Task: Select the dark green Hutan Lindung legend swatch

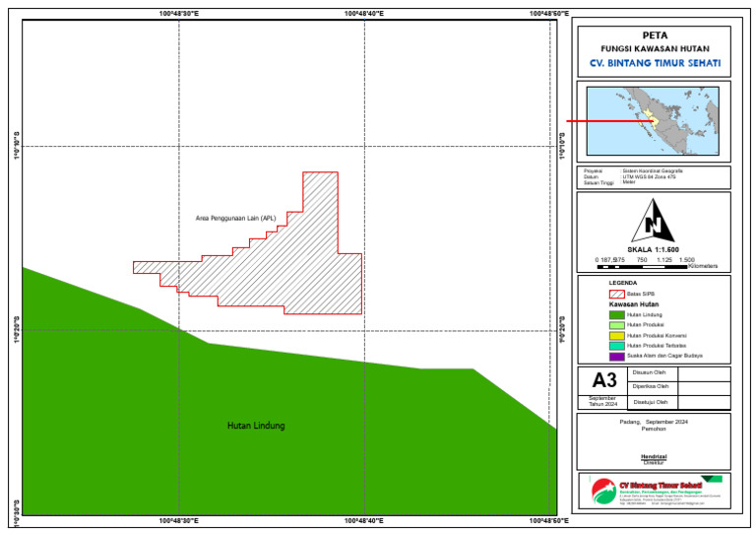Action: (x=616, y=315)
